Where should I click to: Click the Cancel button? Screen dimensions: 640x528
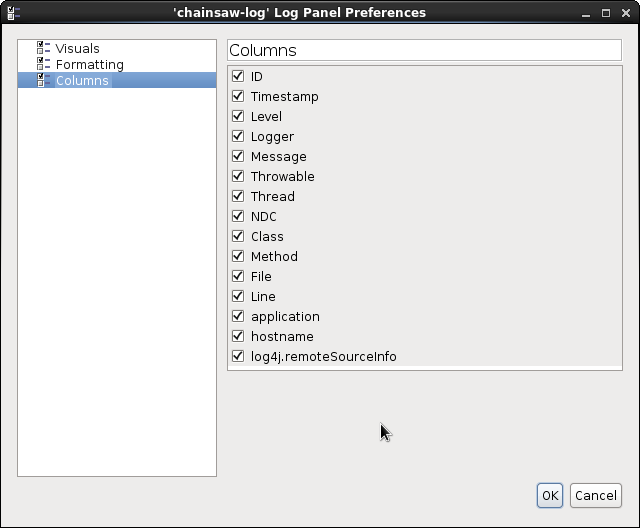(595, 495)
